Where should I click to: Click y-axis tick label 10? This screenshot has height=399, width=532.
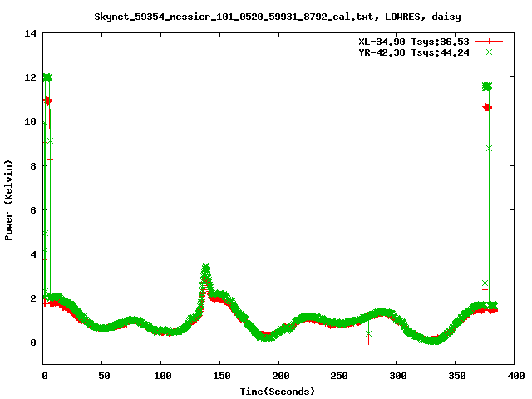pyautogui.click(x=30, y=121)
